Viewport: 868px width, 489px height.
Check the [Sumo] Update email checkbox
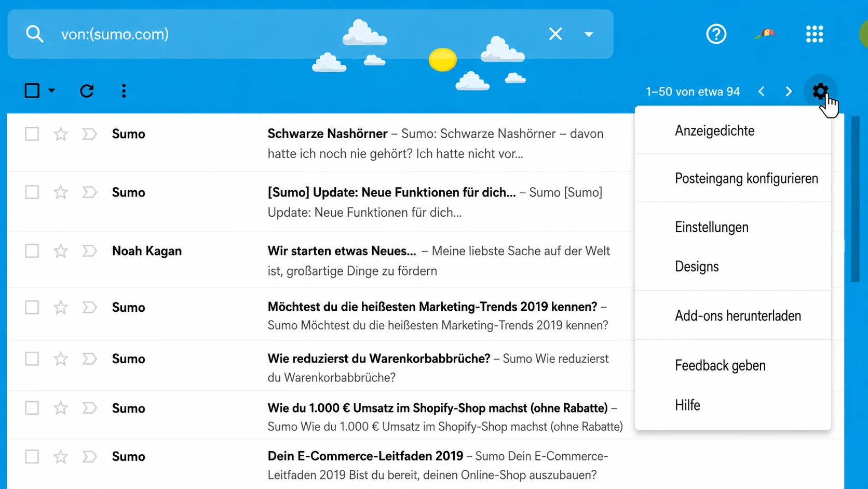(x=32, y=192)
